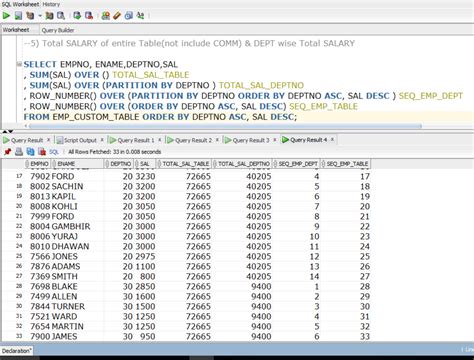This screenshot has width=474, height=360.
Task: Select the row for 7698 BLAKE
Action: [x=187, y=286]
